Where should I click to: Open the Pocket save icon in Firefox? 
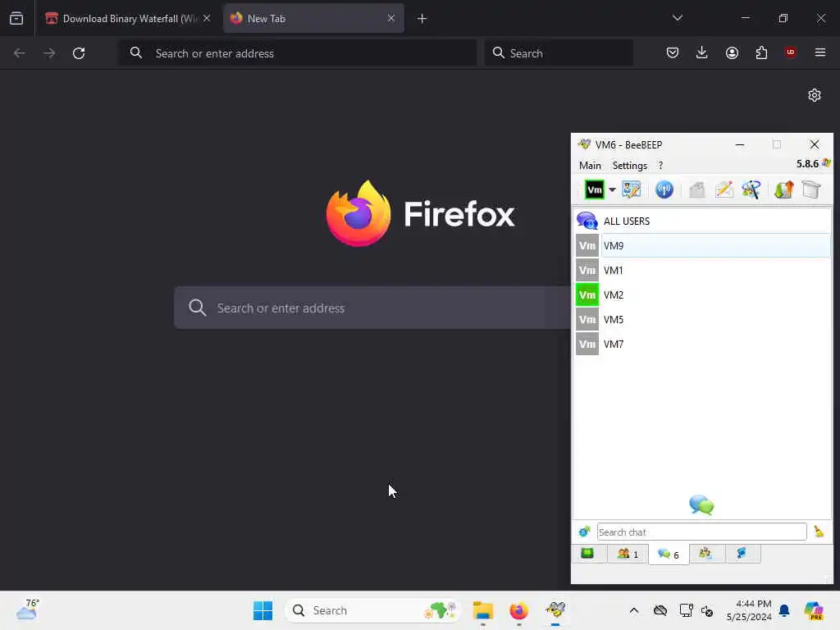tap(673, 52)
